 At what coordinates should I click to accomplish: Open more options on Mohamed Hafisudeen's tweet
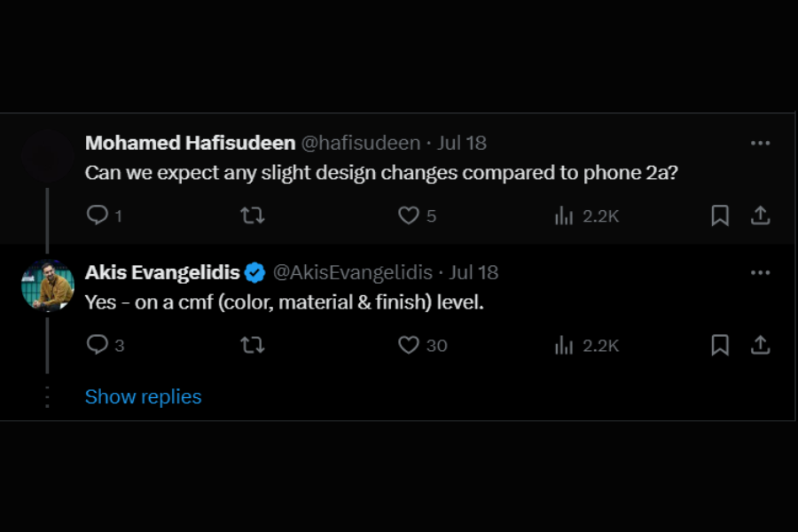point(760,143)
